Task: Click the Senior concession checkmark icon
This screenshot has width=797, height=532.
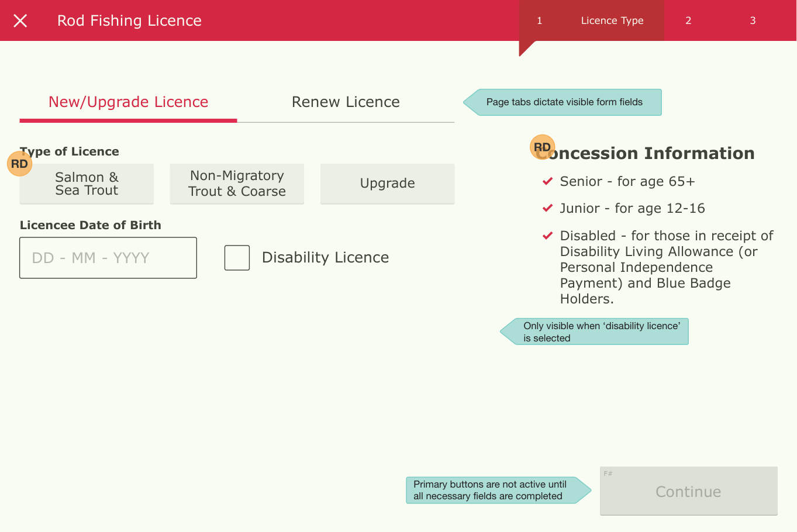Action: [548, 181]
